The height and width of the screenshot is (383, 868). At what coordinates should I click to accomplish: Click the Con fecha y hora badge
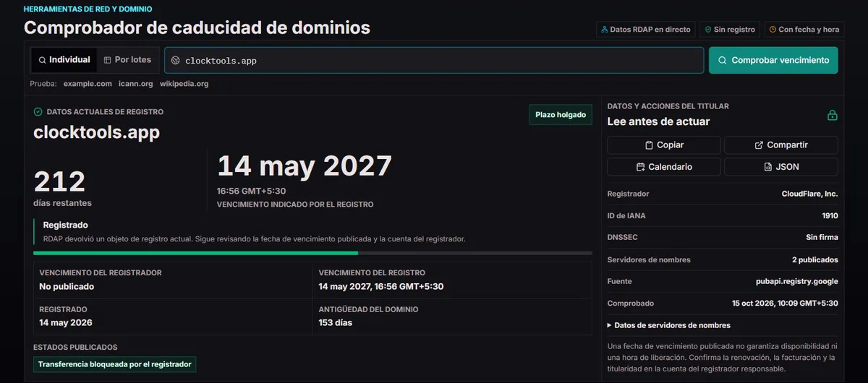(804, 30)
